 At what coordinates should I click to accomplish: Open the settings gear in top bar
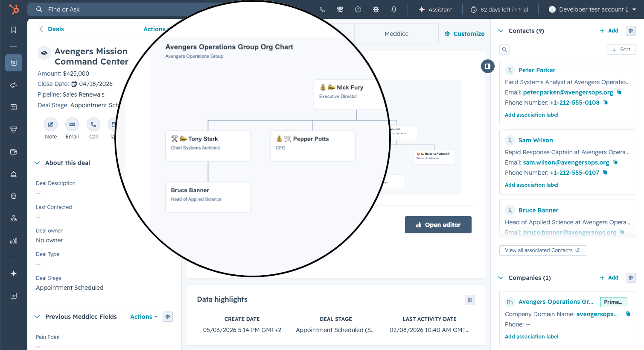pos(376,9)
